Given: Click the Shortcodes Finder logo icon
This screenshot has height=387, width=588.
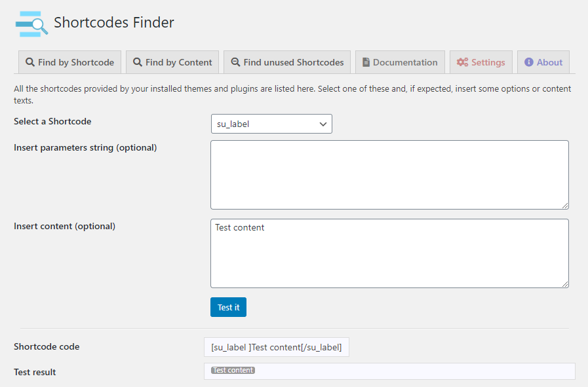Looking at the screenshot, I should point(32,24).
